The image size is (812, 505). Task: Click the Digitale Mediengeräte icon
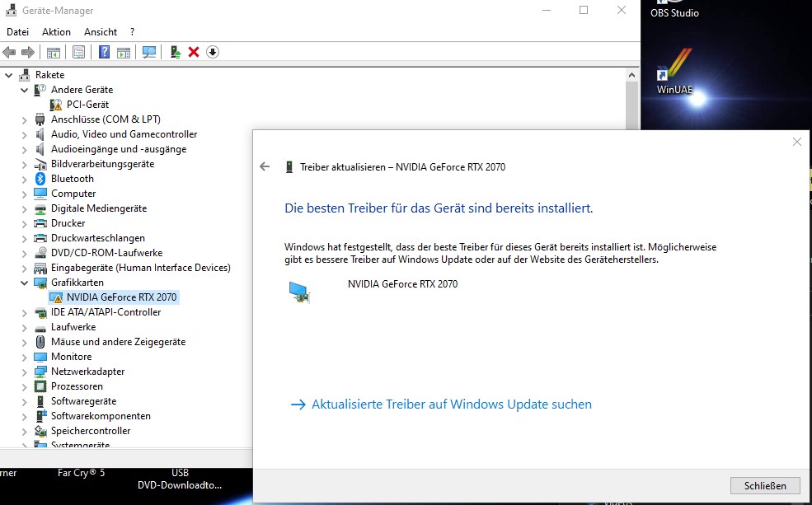(40, 208)
